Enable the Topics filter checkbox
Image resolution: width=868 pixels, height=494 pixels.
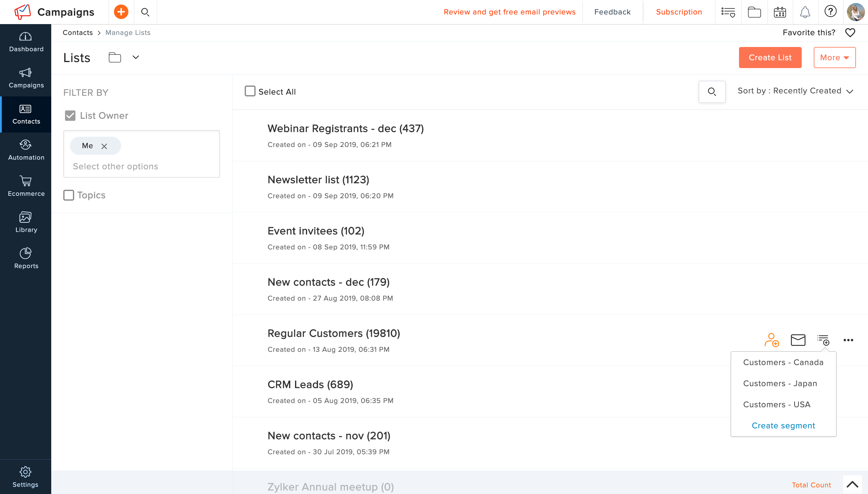[69, 195]
